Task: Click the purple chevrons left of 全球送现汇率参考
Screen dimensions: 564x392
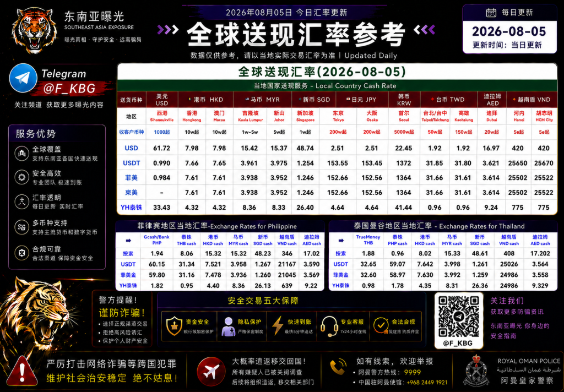Action: pyautogui.click(x=167, y=30)
